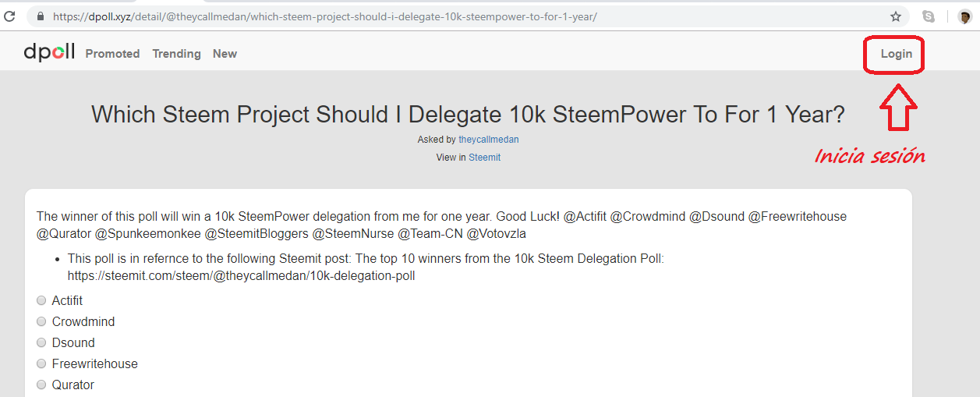Click the 'Asked by' label text

pos(437,140)
